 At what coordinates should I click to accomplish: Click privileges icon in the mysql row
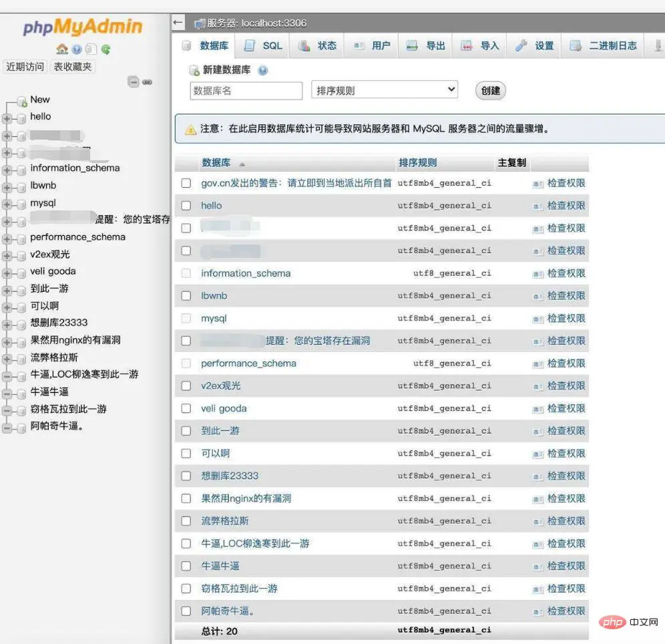[538, 319]
